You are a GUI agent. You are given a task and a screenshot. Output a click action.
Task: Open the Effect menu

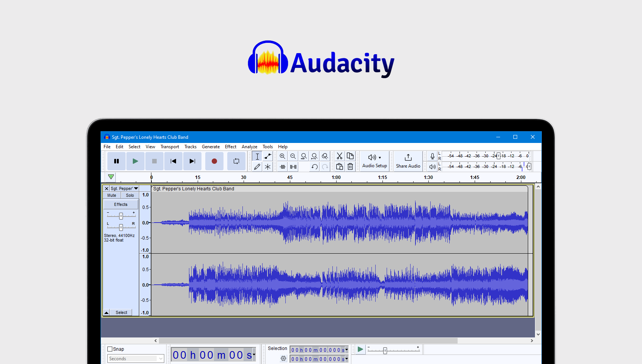point(231,147)
